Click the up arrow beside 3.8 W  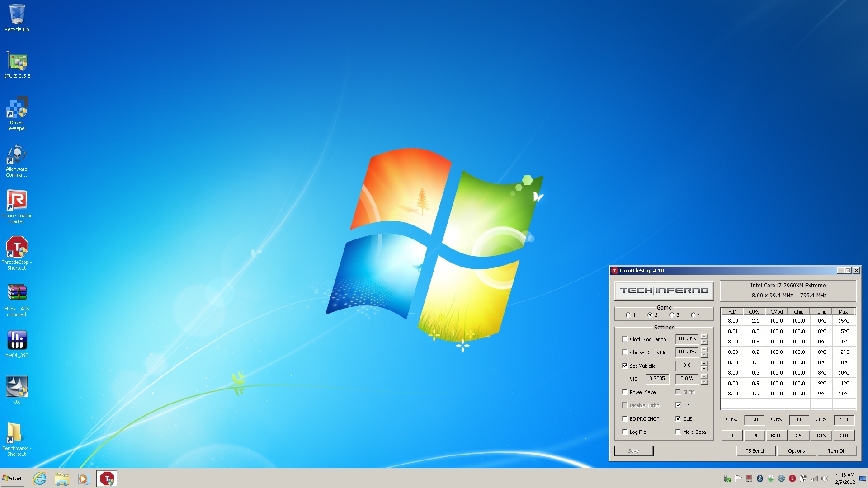[x=704, y=376]
